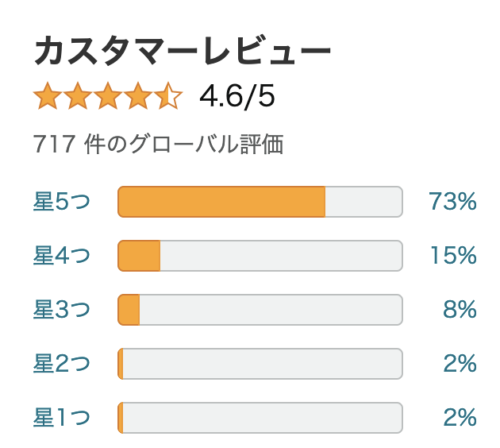
Task: Click the カスタマーレビュー heading
Action: coord(183,51)
